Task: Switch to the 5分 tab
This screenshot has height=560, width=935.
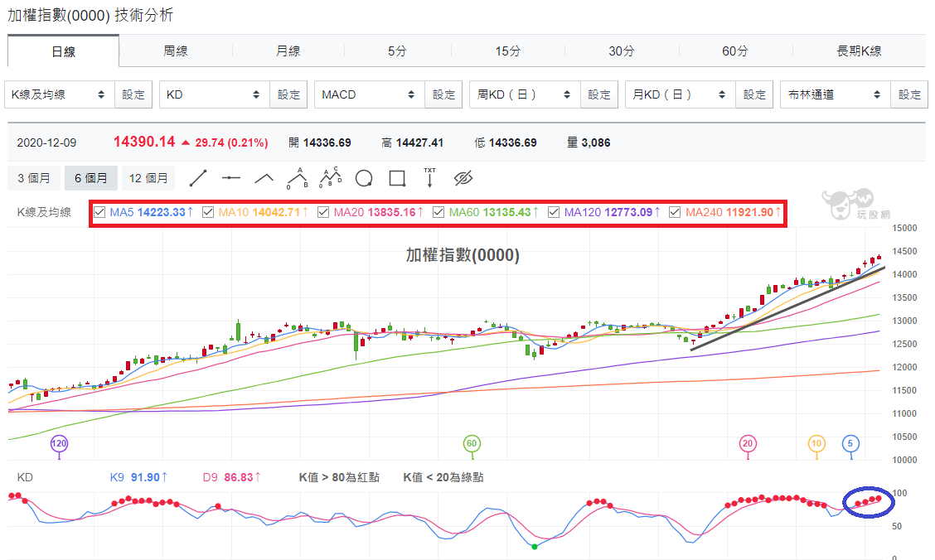Action: point(397,51)
